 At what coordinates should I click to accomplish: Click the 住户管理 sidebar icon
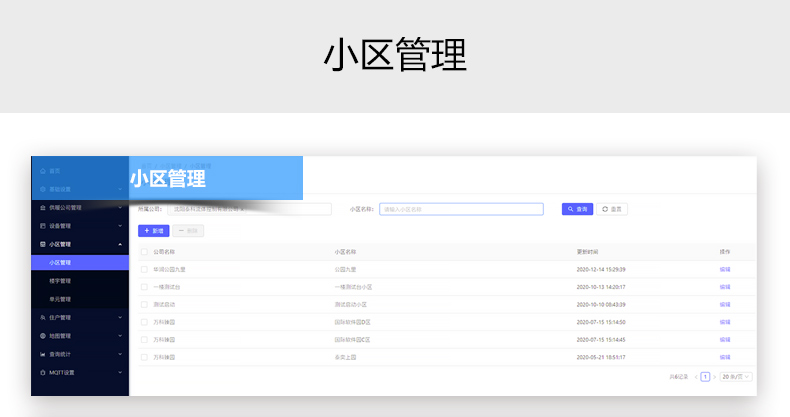coord(42,317)
